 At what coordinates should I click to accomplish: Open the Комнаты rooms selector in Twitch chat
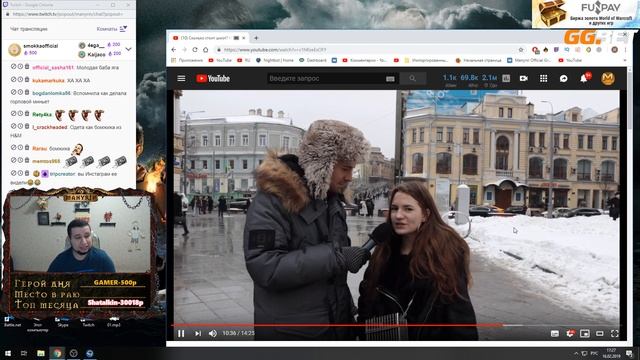click(x=112, y=29)
